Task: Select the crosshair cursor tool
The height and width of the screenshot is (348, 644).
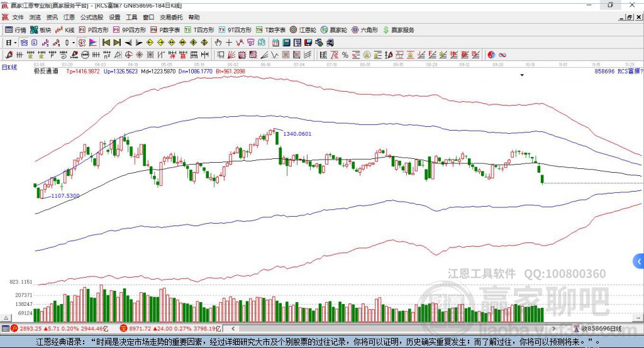Action: (229, 42)
